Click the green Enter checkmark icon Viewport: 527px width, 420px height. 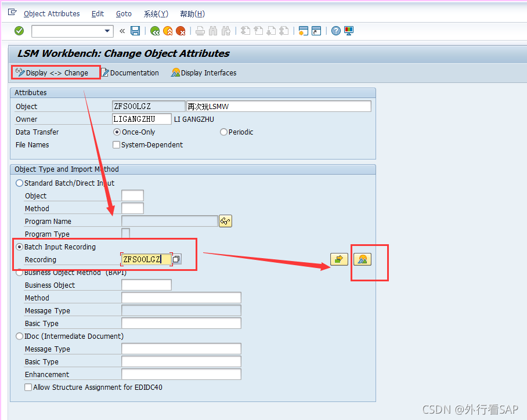point(19,31)
